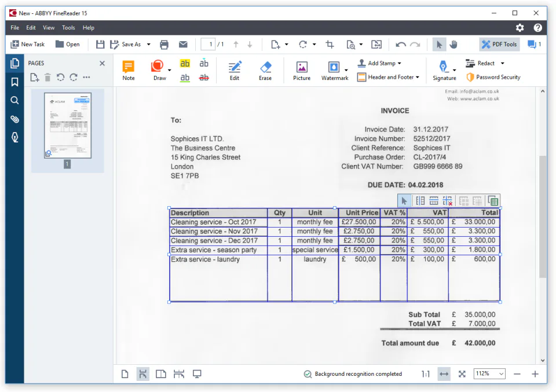Open the Attachments paperclip panel
This screenshot has height=392, width=556.
point(14,119)
